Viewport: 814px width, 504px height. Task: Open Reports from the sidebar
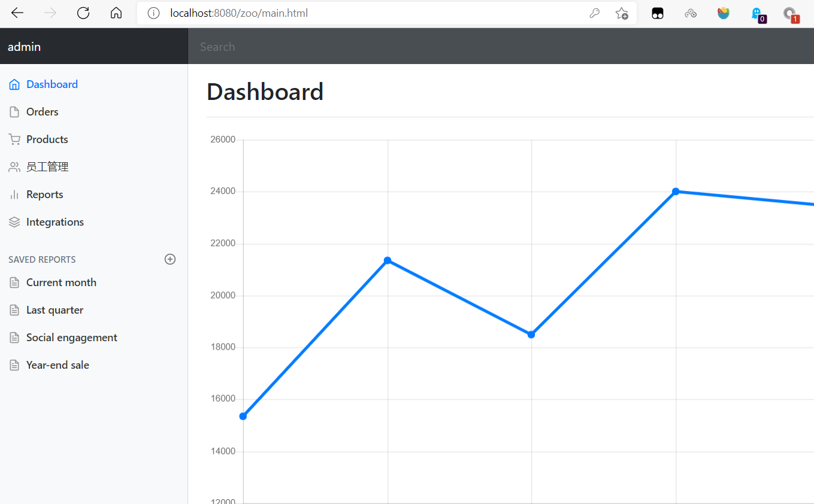[x=44, y=195]
